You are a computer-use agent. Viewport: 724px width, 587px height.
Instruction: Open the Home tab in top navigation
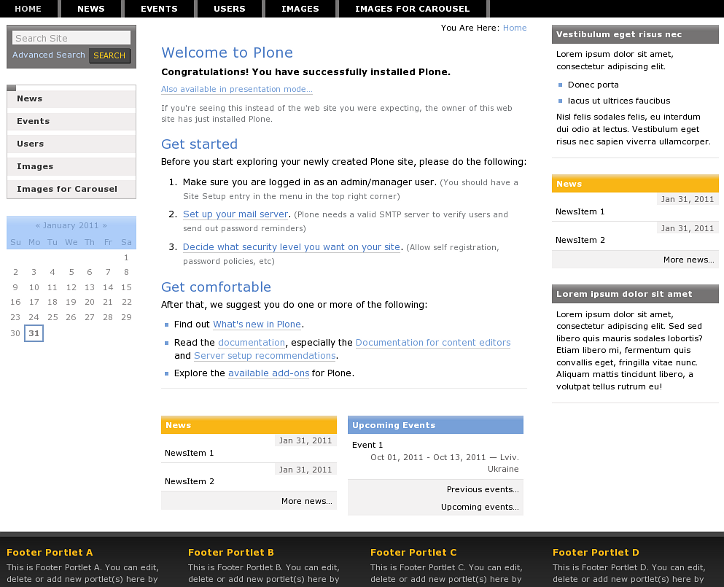(x=28, y=9)
